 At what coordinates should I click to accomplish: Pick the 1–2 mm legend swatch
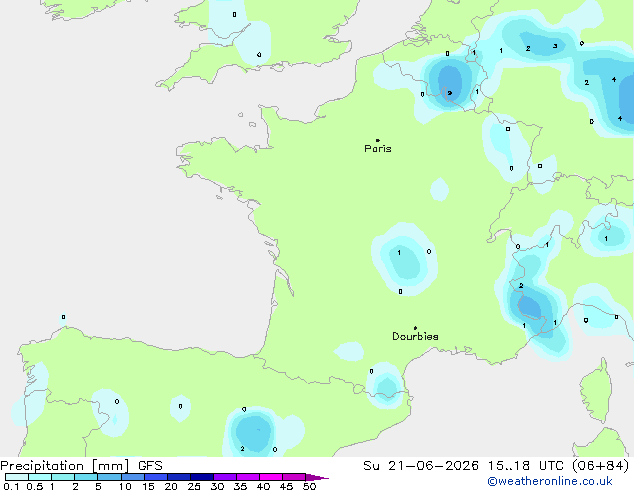point(63,477)
